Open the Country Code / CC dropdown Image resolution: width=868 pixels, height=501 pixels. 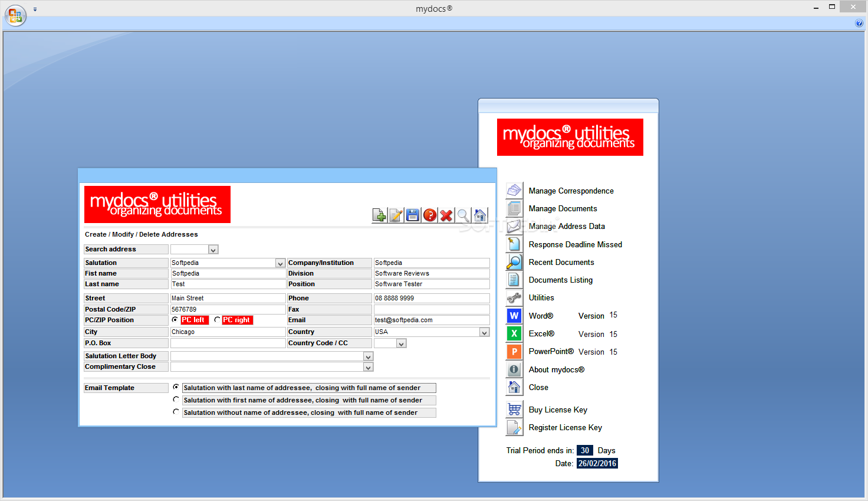point(402,343)
